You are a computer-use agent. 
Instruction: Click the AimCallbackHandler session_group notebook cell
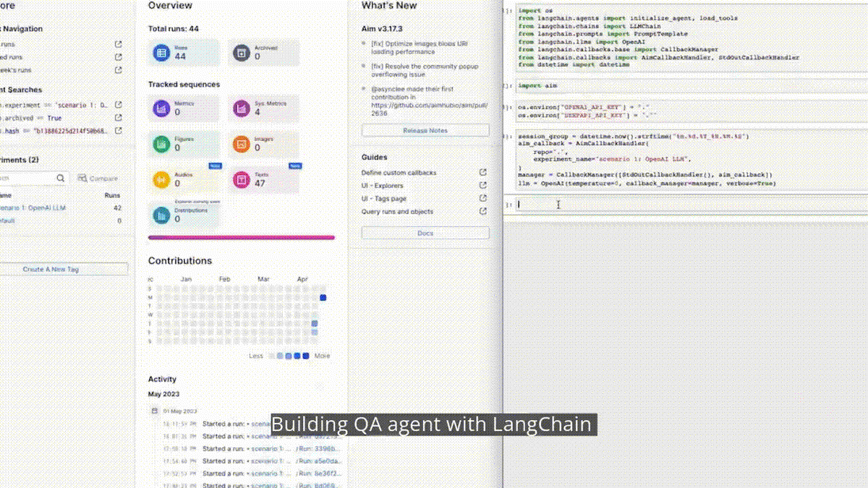coord(691,160)
